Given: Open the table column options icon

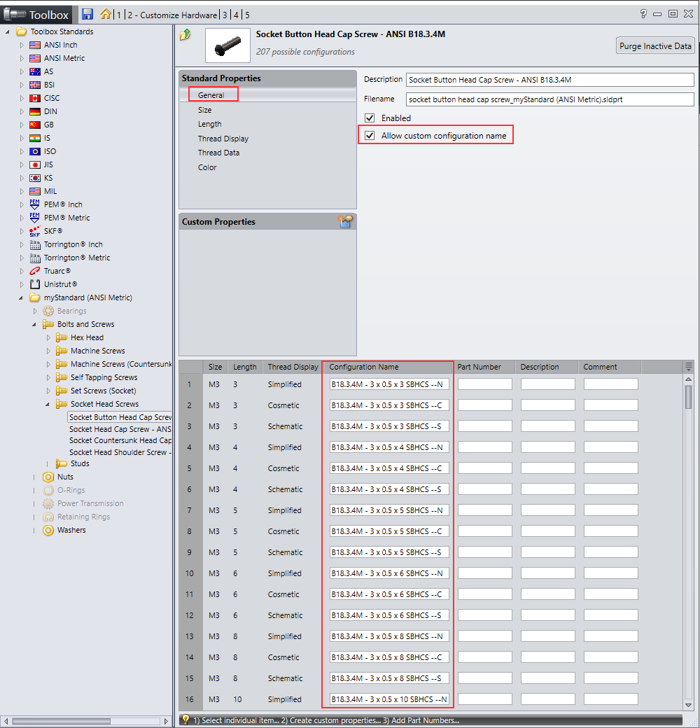Looking at the screenshot, I should click(x=689, y=366).
